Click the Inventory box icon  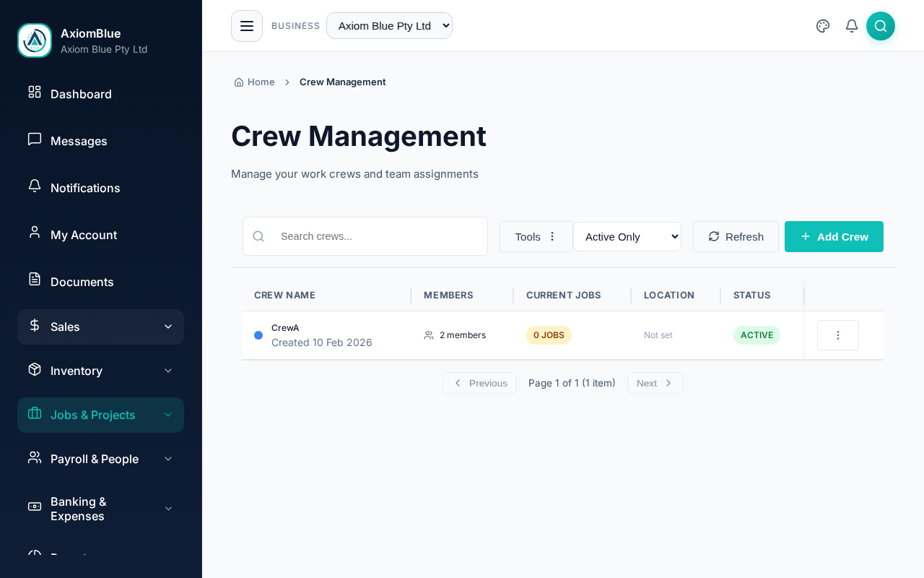pos(35,369)
